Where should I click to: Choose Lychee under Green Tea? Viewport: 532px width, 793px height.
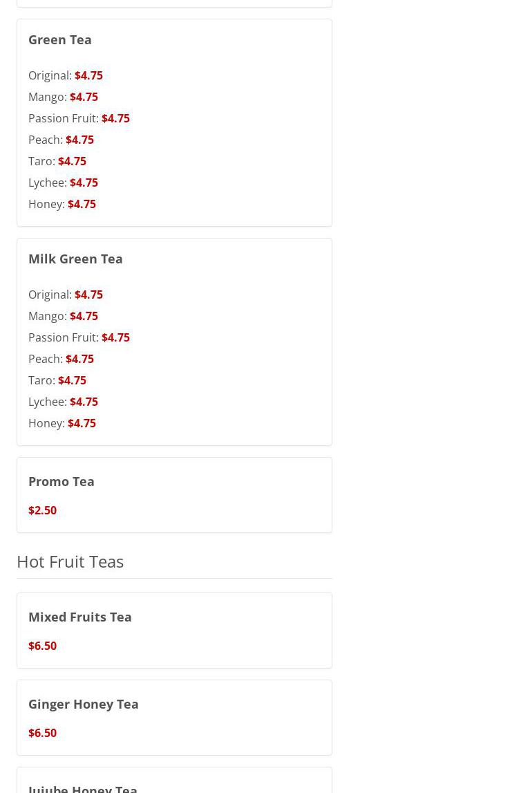click(63, 183)
